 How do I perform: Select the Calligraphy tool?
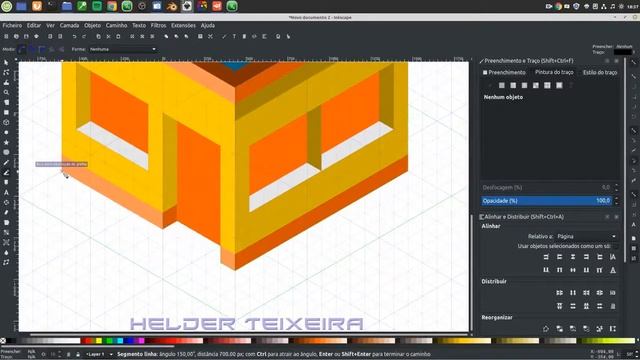[x=6, y=182]
